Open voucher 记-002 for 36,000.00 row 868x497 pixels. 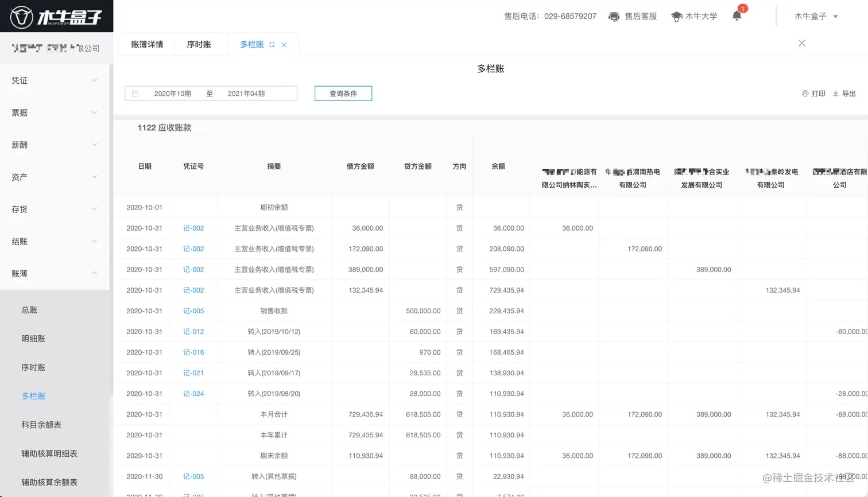point(193,228)
